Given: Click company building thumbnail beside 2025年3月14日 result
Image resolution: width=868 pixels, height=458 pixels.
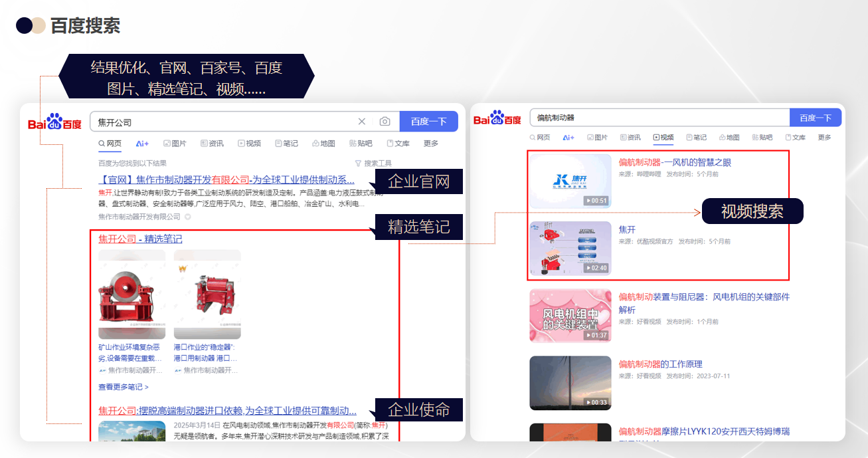Looking at the screenshot, I should coord(131,431).
